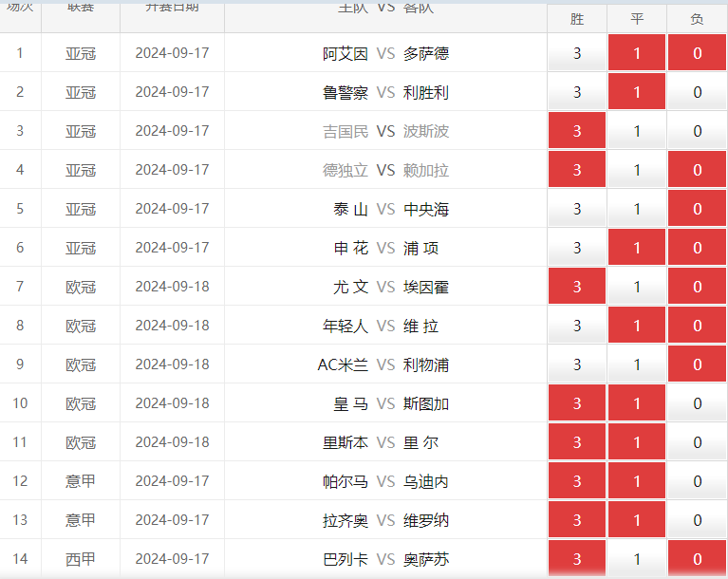Deselect loss (0) for 年轻人 vs 维拉
Viewport: 728px width, 579px height.
pyautogui.click(x=697, y=326)
